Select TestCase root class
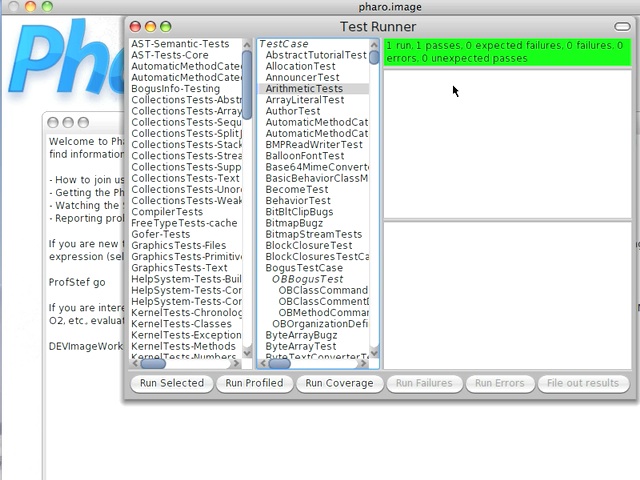 [284, 44]
